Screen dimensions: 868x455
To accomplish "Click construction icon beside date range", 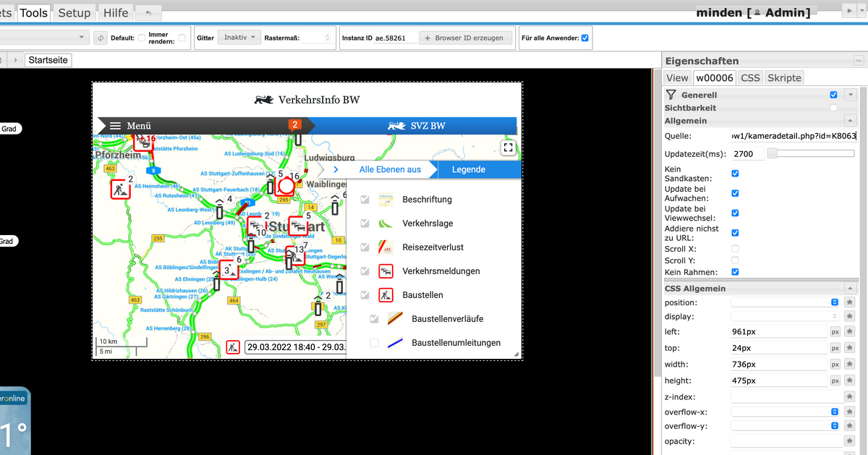I will (233, 347).
